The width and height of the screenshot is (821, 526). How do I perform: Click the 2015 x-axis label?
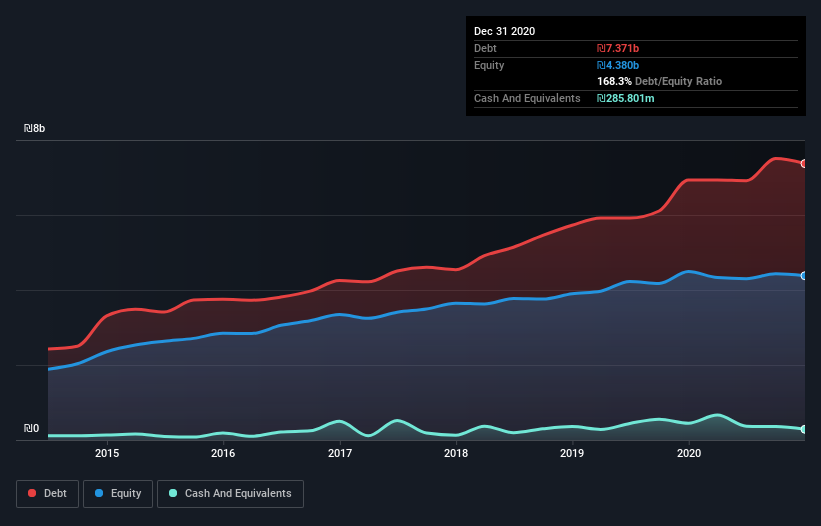[107, 453]
